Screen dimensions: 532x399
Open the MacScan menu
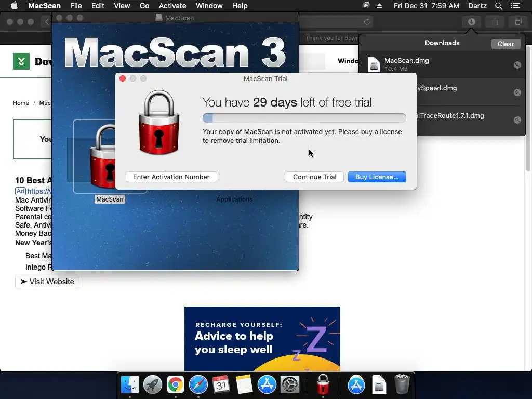point(44,6)
